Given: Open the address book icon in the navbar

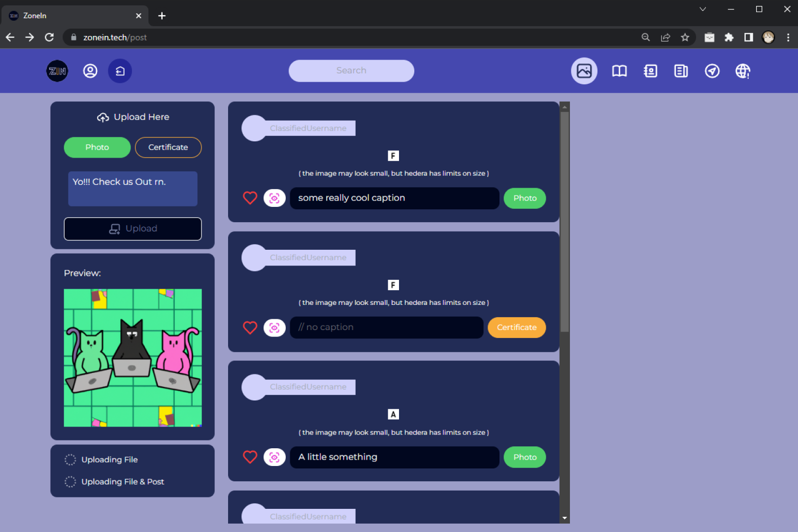Looking at the screenshot, I should 650,70.
